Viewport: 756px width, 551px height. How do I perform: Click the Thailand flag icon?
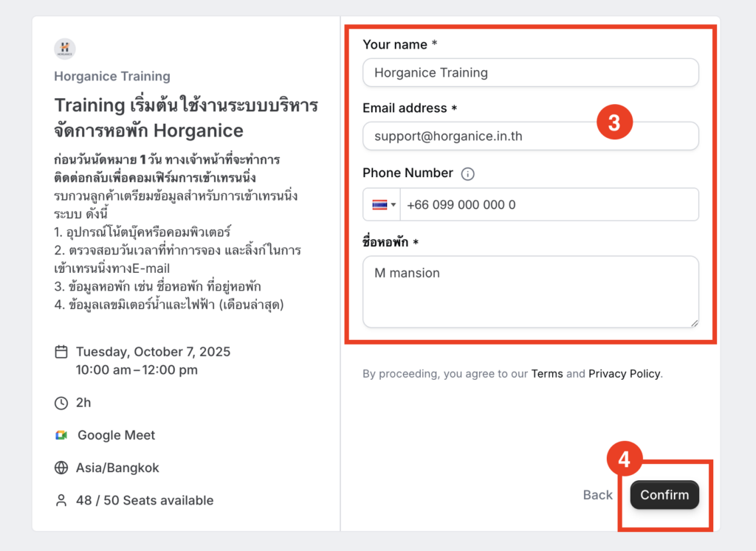pyautogui.click(x=379, y=205)
